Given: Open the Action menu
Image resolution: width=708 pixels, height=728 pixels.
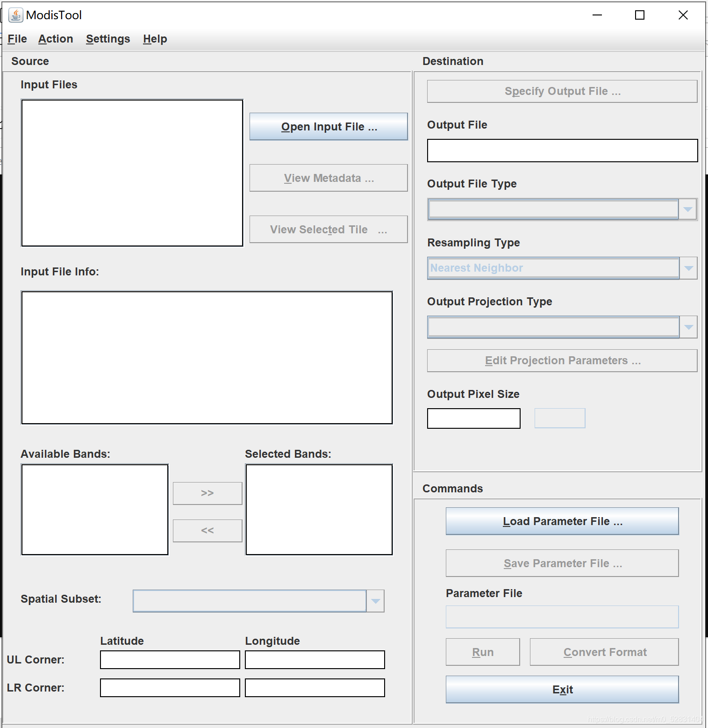Looking at the screenshot, I should click(x=56, y=39).
